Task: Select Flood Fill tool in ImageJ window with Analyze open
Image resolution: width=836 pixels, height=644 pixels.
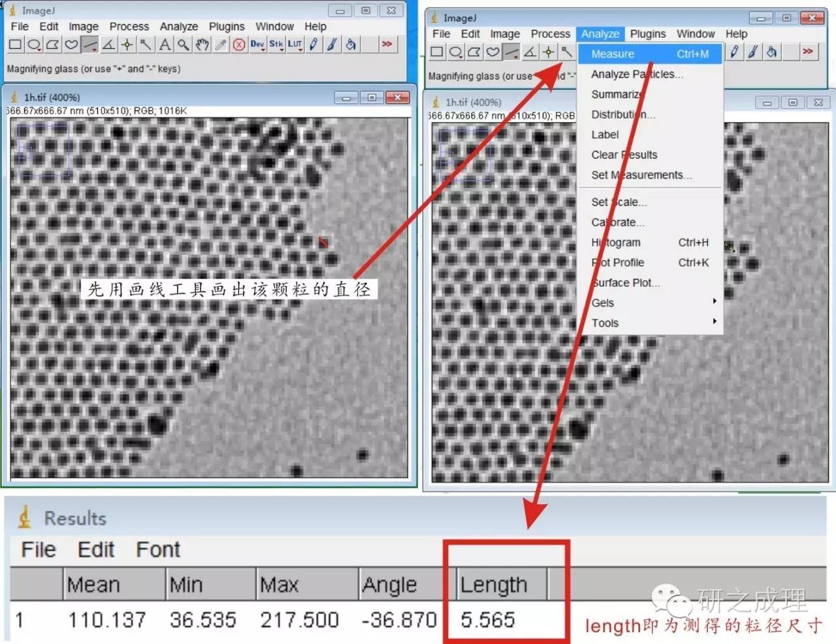Action: [772, 52]
